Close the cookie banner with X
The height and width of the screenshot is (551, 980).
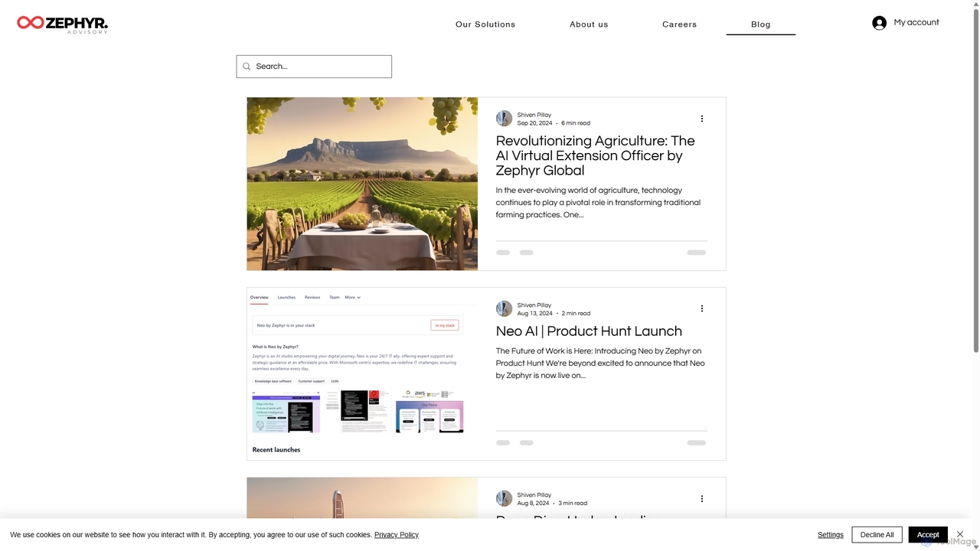coord(960,534)
